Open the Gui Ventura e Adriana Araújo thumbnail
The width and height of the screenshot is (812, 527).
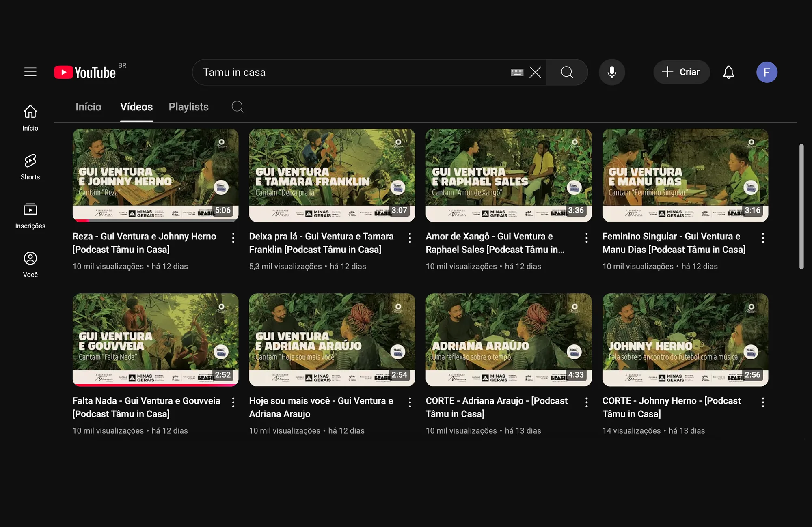[x=332, y=340]
